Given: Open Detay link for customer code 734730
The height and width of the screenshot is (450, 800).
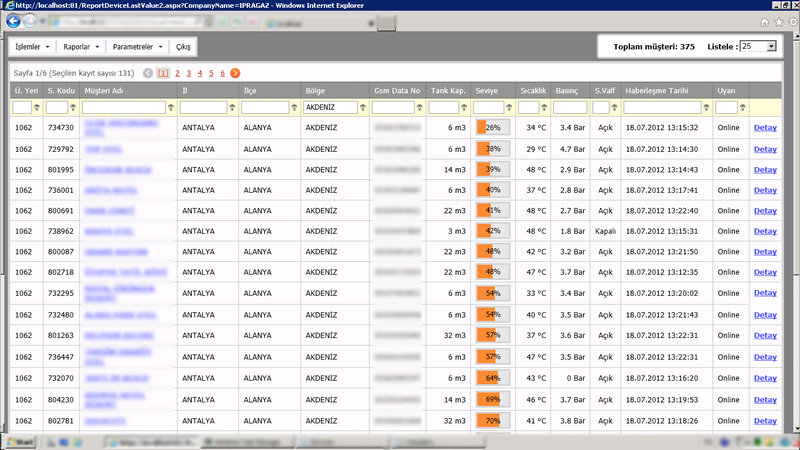Looking at the screenshot, I should 764,127.
